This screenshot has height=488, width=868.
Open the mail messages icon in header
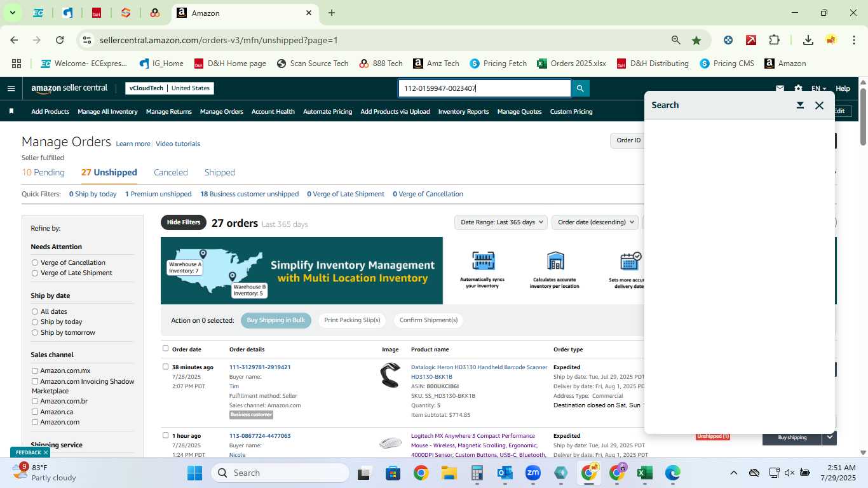pyautogui.click(x=780, y=88)
